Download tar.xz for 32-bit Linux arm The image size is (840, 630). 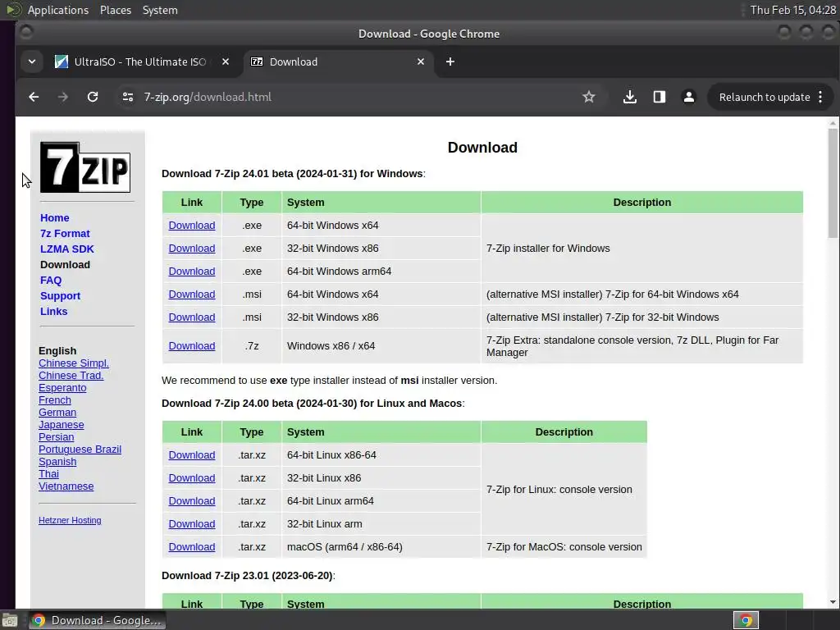tap(192, 524)
